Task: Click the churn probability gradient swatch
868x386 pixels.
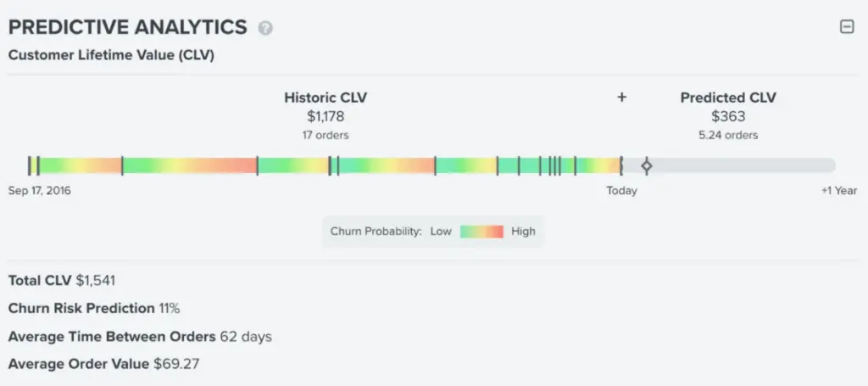Action: pyautogui.click(x=481, y=231)
